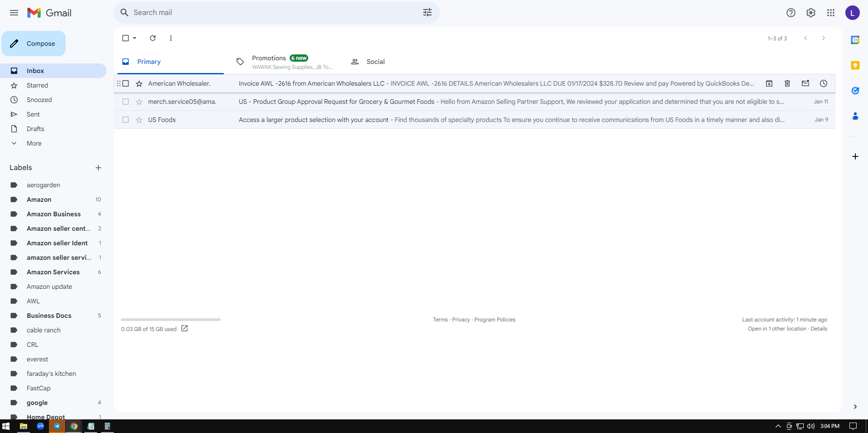This screenshot has height=433, width=868.
Task: Go to newer emails arrow
Action: coord(805,38)
